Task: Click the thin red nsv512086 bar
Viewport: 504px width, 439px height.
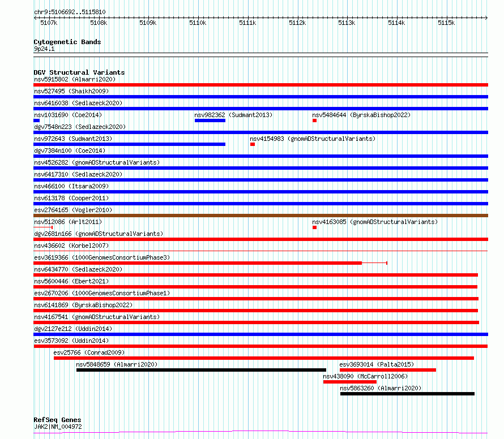Action: (x=43, y=227)
